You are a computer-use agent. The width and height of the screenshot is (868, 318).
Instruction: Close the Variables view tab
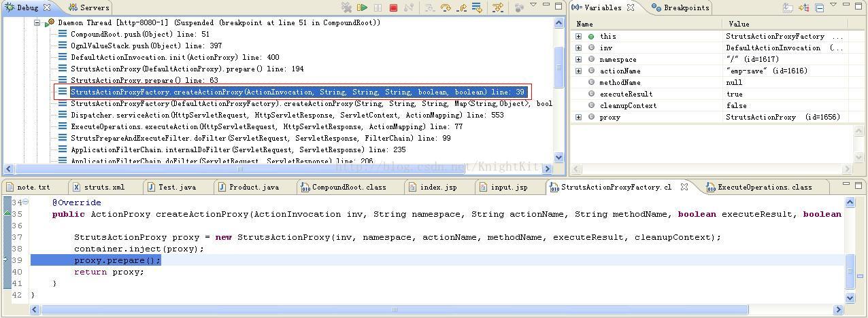click(x=631, y=7)
